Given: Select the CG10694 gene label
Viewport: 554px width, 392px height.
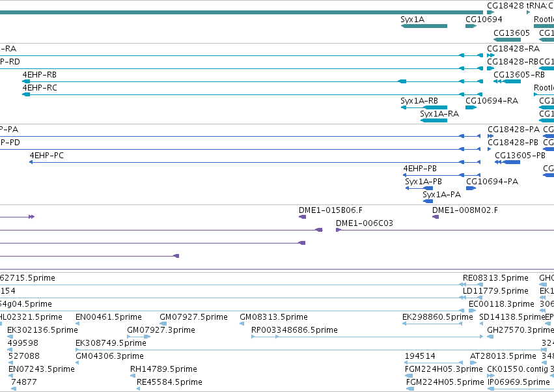Looking at the screenshot, I should (x=484, y=20).
